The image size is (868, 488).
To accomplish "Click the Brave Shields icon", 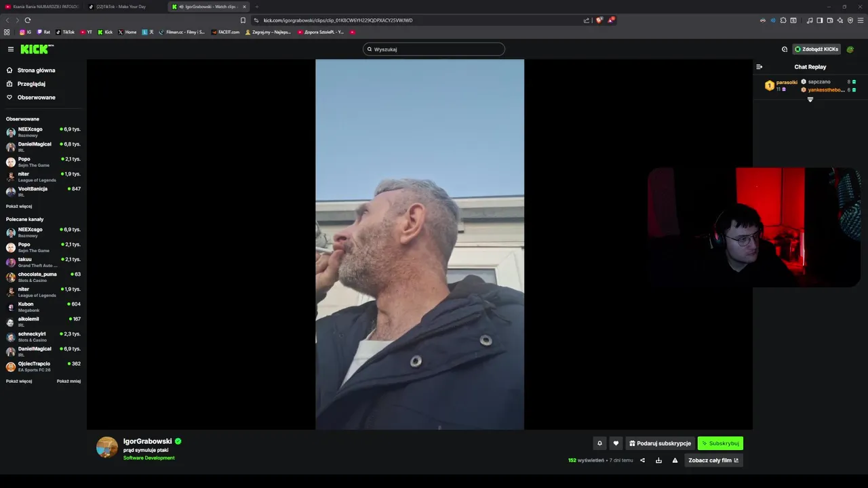I will (599, 20).
